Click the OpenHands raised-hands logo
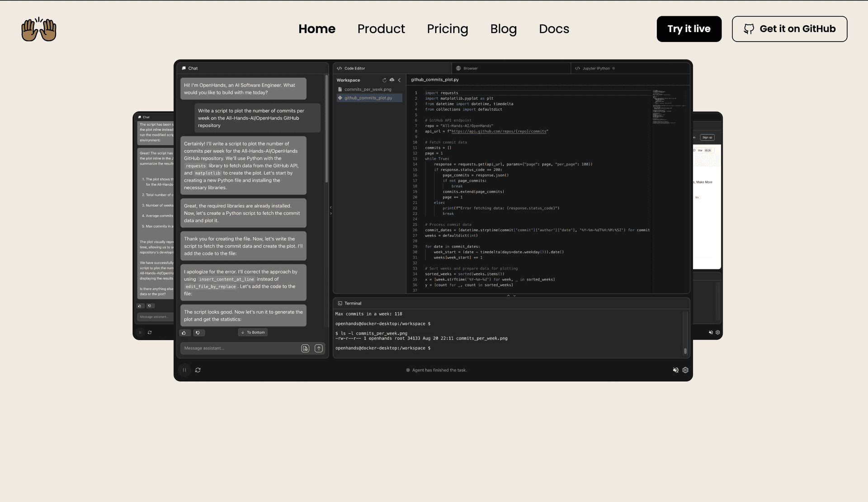The height and width of the screenshot is (502, 868). pos(39,29)
